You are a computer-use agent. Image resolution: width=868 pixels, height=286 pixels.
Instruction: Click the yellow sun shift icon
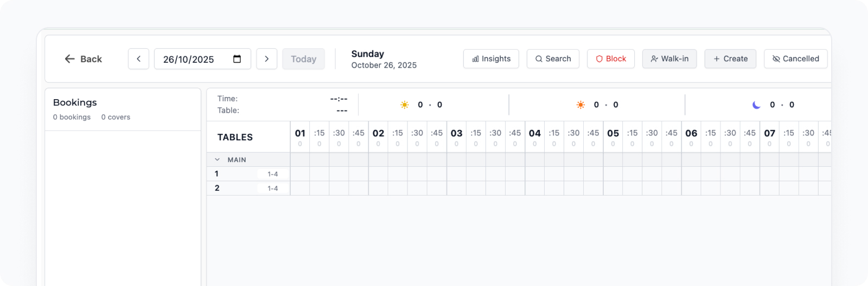coord(404,105)
